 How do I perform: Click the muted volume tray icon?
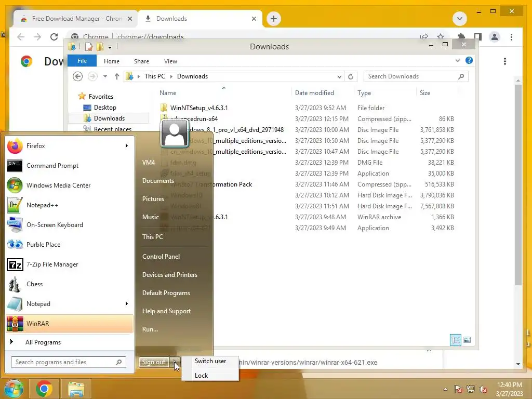[483, 389]
